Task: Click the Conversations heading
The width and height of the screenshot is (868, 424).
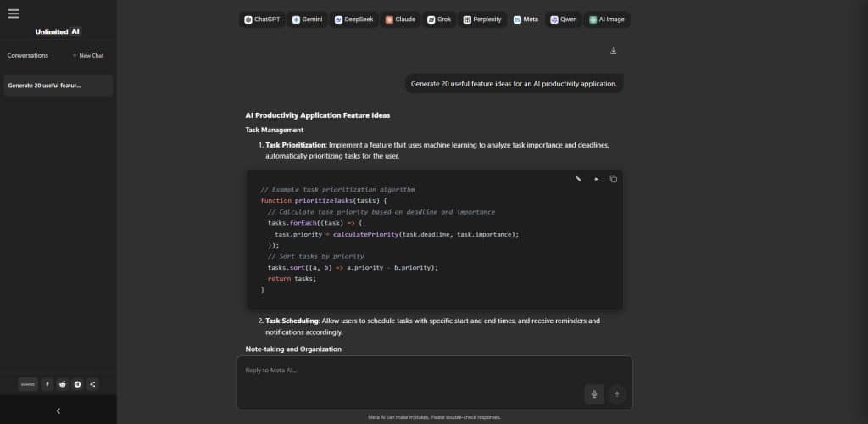Action: (x=28, y=55)
